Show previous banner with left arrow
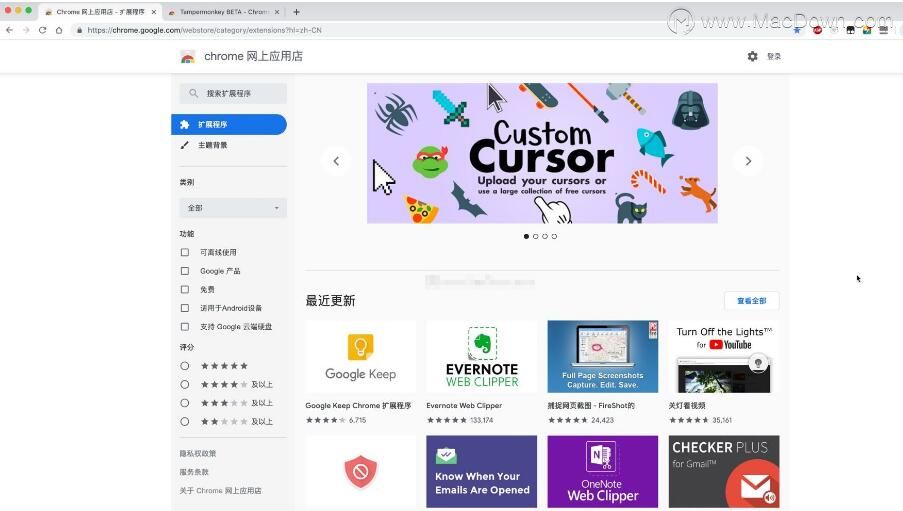This screenshot has width=903, height=511. (336, 161)
